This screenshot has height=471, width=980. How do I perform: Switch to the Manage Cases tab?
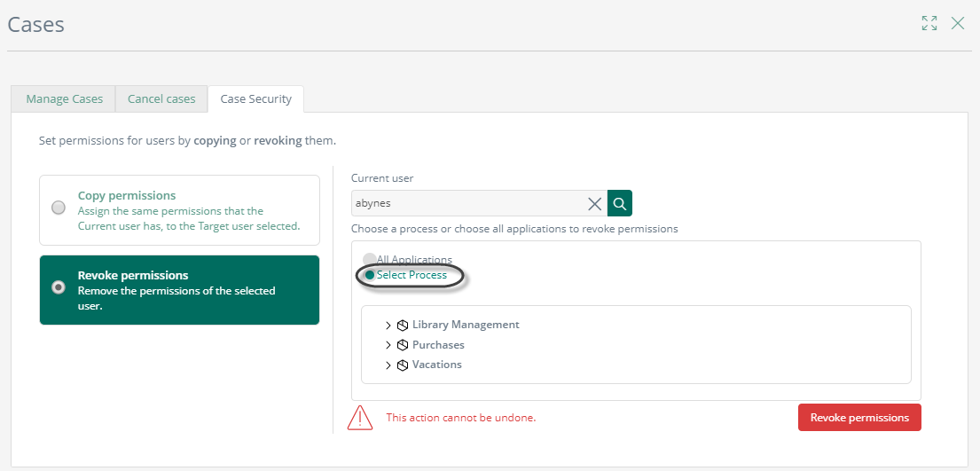click(x=65, y=98)
